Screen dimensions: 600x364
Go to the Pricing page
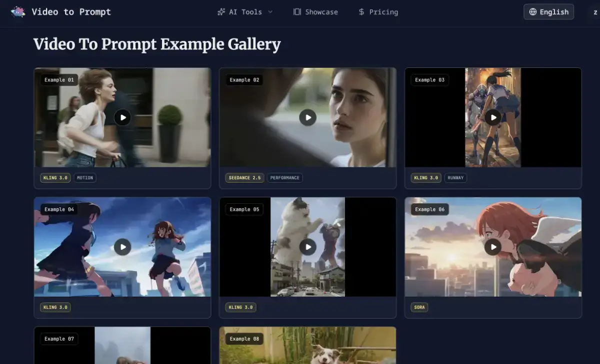tap(378, 12)
